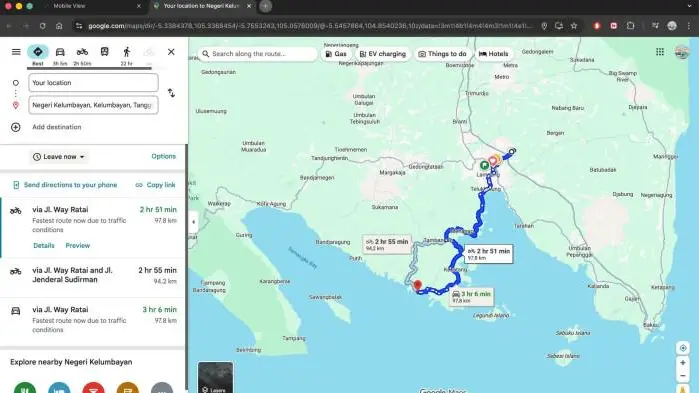
Task: Filter by EV charging
Action: pyautogui.click(x=382, y=54)
